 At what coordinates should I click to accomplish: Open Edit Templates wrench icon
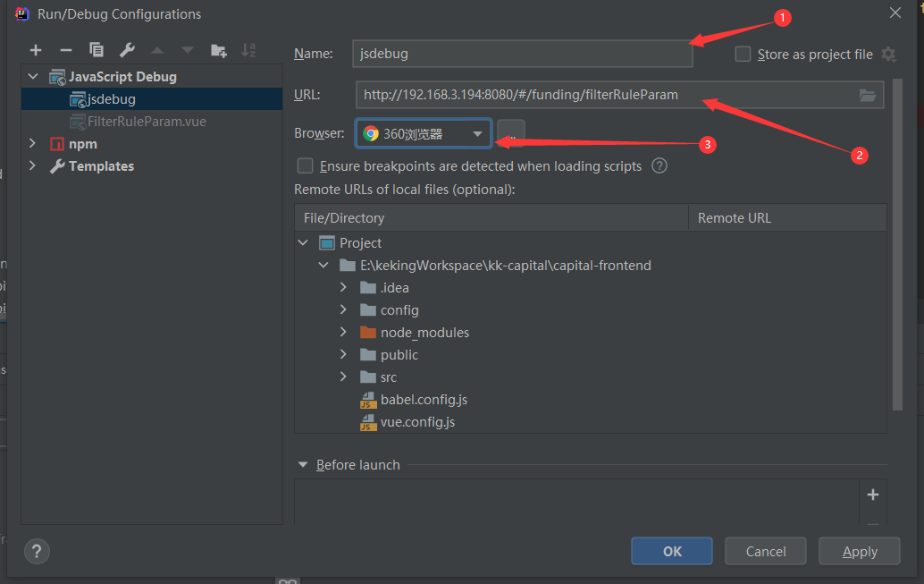127,50
